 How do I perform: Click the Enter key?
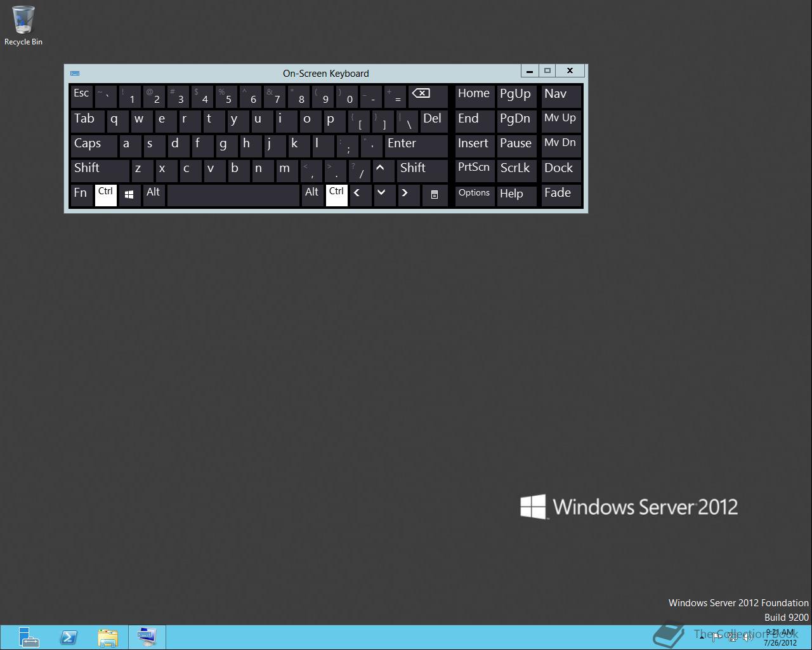point(416,146)
